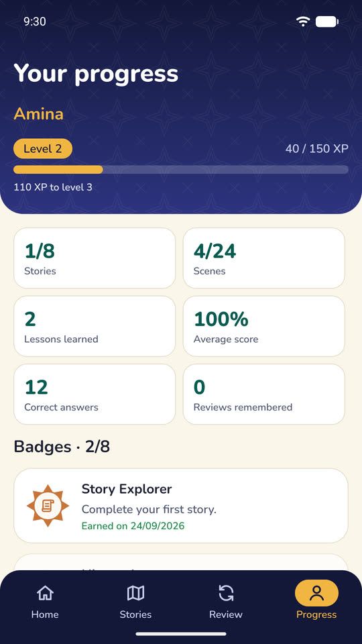Screen dimensions: 362x644
Task: Select the Progress person icon
Action: 316,593
